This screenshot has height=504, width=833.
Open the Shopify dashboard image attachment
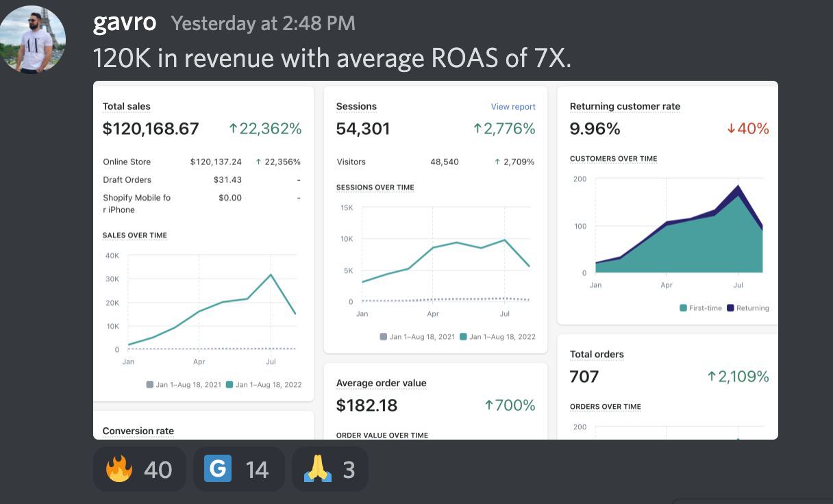click(435, 260)
